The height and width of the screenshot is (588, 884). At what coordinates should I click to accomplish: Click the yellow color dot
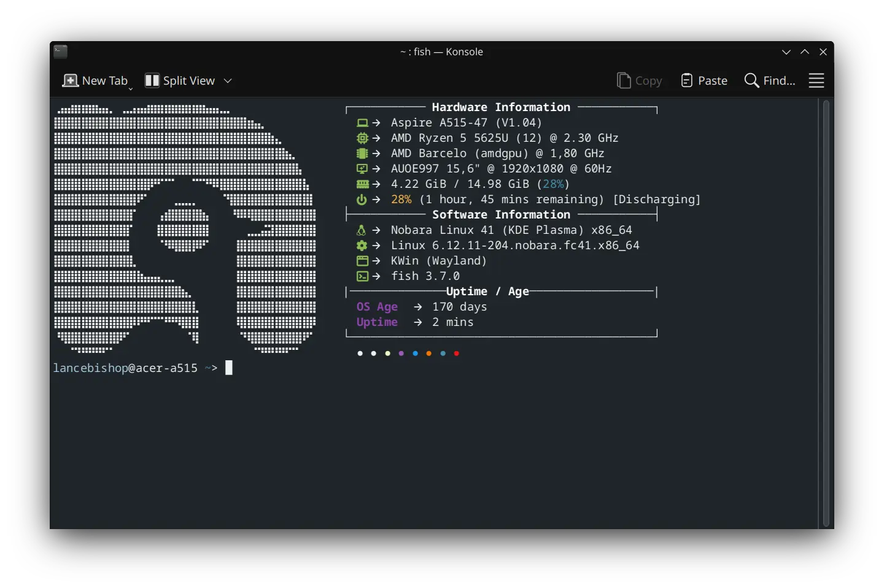coord(387,354)
